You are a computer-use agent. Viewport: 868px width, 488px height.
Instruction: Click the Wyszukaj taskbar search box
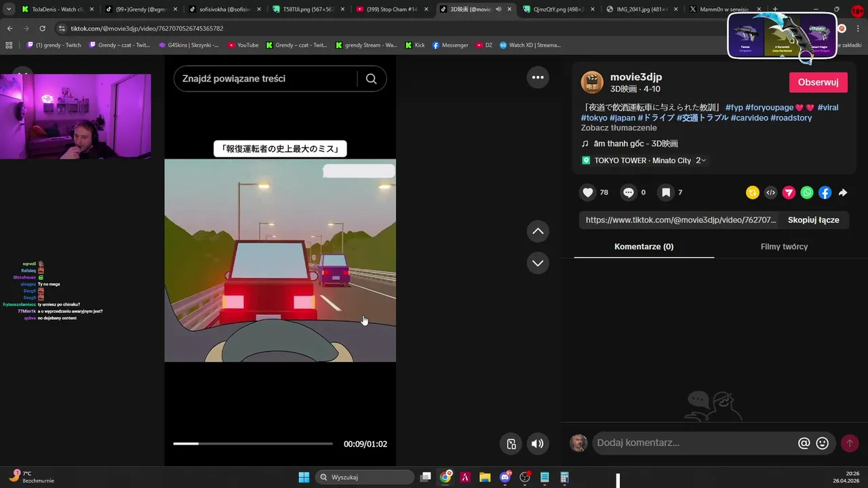click(365, 477)
